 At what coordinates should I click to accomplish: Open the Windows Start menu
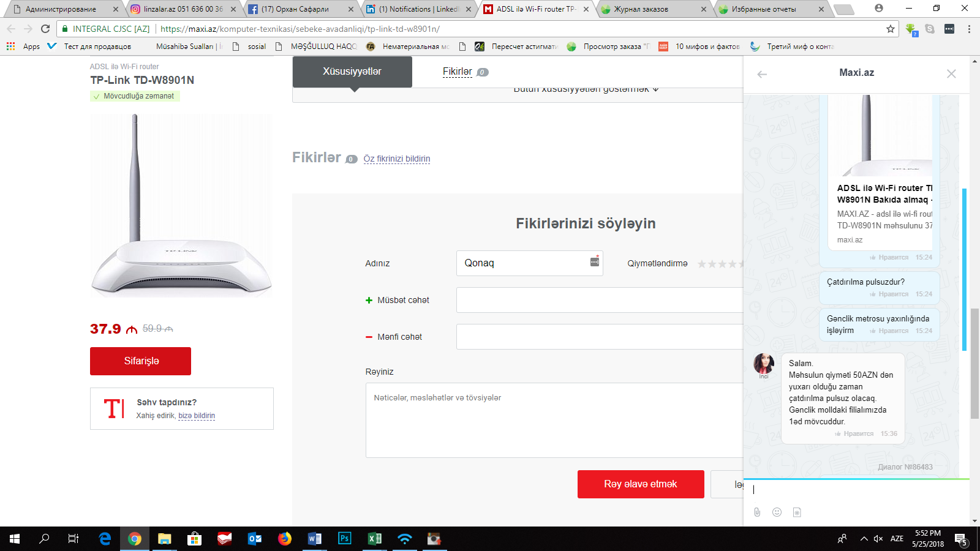[15, 539]
